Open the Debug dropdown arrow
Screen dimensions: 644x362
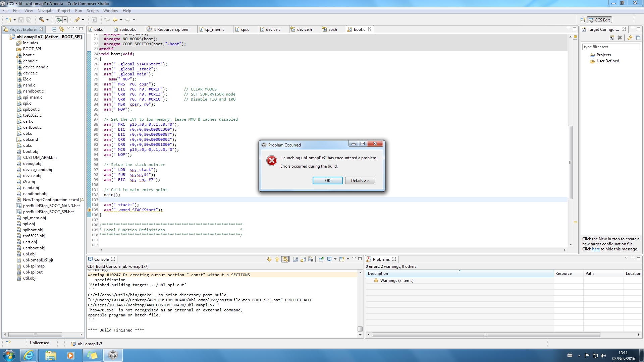tap(65, 20)
